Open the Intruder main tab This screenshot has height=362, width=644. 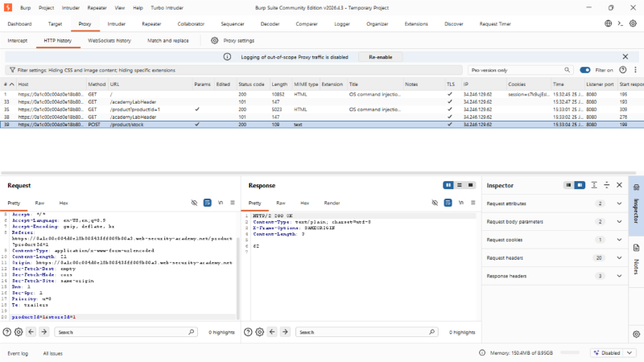tap(116, 24)
